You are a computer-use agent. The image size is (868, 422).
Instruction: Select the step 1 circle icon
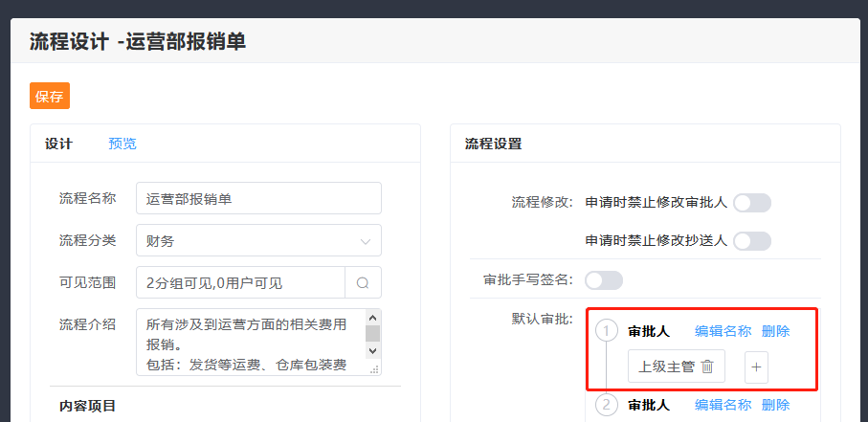click(607, 331)
